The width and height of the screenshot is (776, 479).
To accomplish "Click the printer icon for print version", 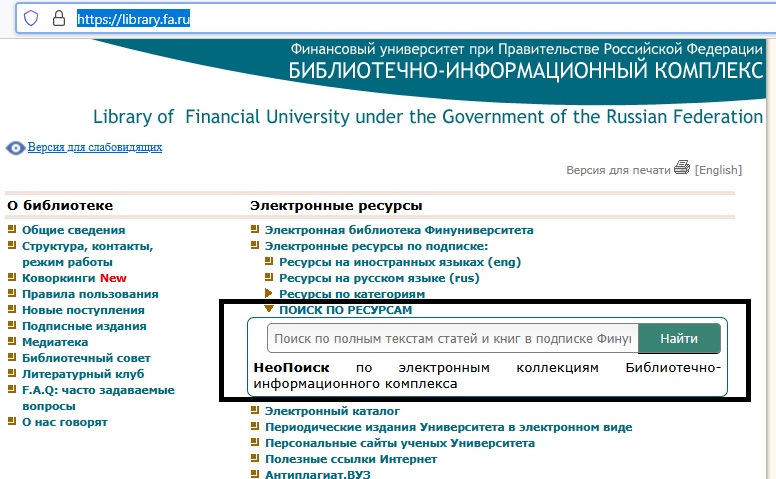I will (682, 168).
